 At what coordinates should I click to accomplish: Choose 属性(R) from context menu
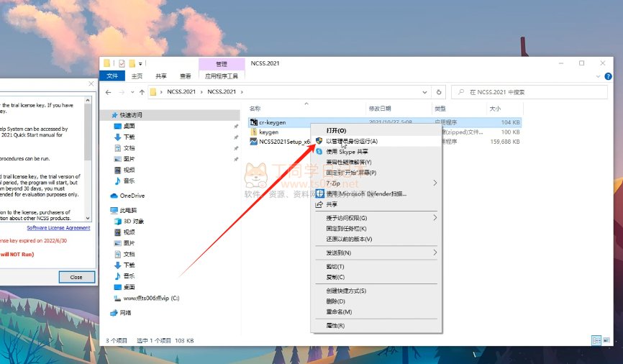pyautogui.click(x=376, y=325)
